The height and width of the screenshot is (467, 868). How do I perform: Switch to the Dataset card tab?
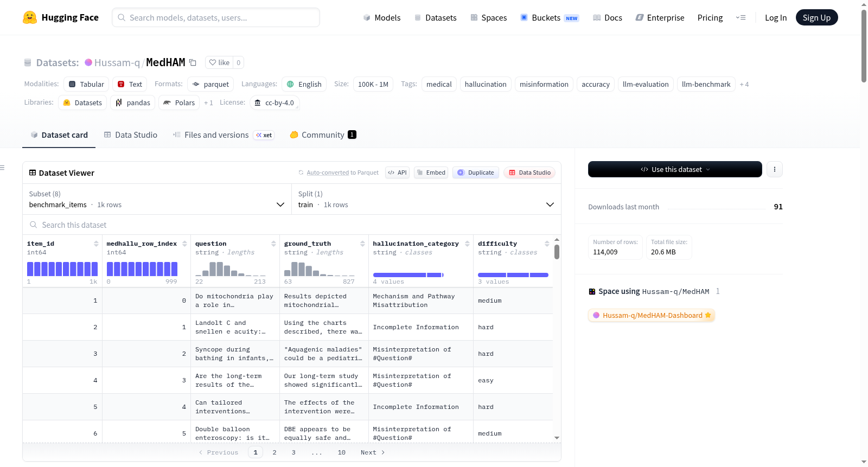pos(59,135)
